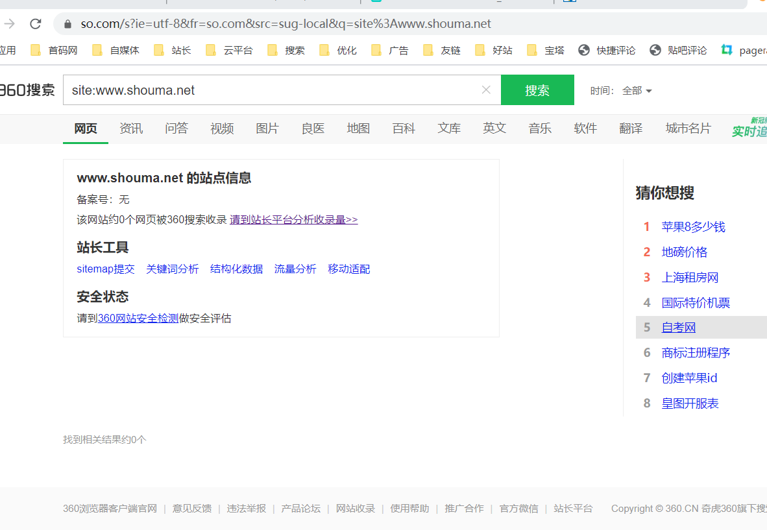The height and width of the screenshot is (532, 767).
Task: Search suggestion 国际特价机票
Action: pos(696,303)
